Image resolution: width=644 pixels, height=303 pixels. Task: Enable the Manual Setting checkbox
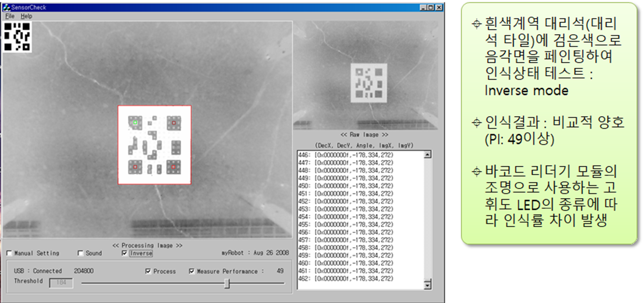coord(9,253)
